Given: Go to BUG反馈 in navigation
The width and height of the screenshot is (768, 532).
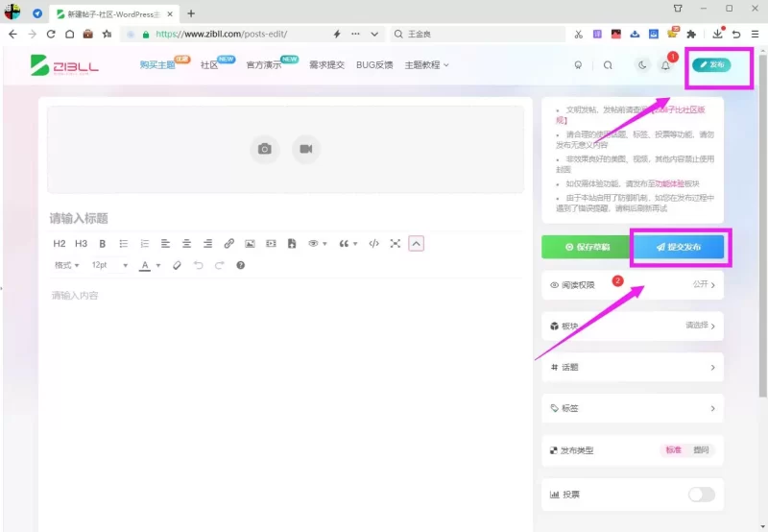Looking at the screenshot, I should coord(374,65).
